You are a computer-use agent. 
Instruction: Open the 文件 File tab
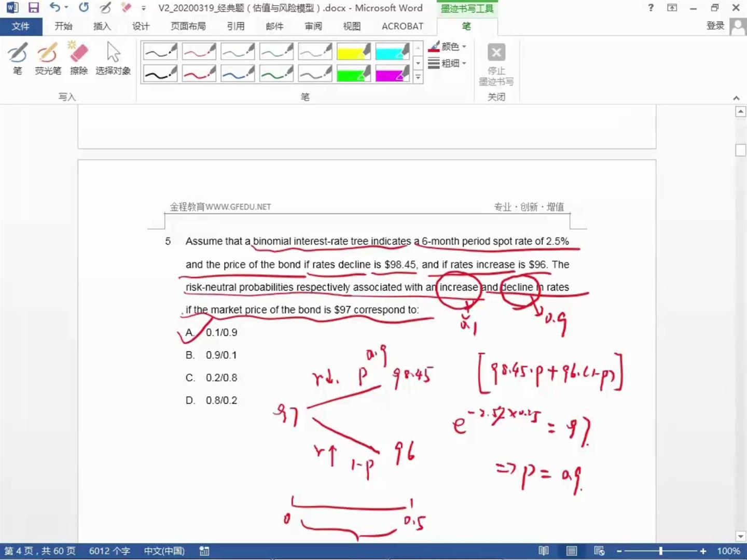click(21, 26)
